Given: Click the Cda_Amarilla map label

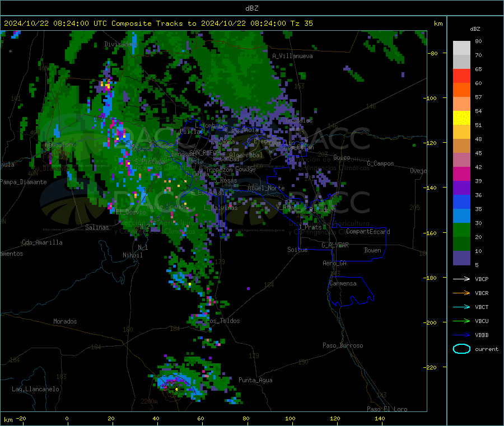Looking at the screenshot, I should tap(42, 242).
